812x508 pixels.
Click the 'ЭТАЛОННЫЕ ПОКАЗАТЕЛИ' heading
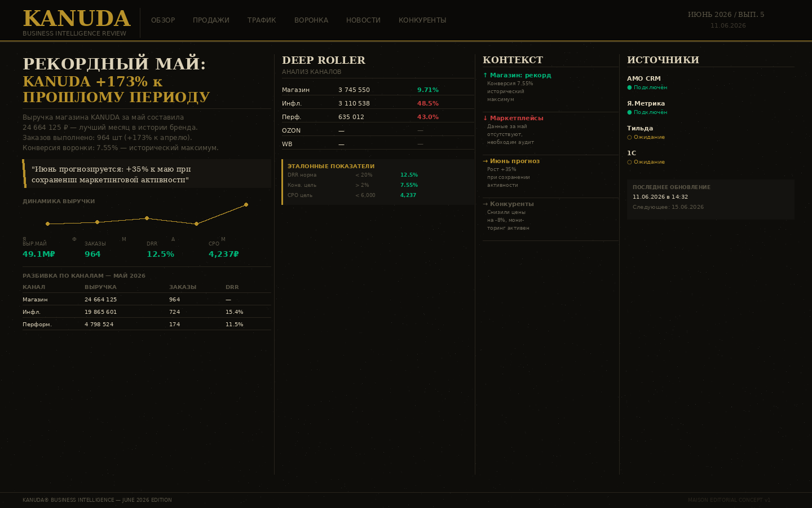[x=331, y=166]
